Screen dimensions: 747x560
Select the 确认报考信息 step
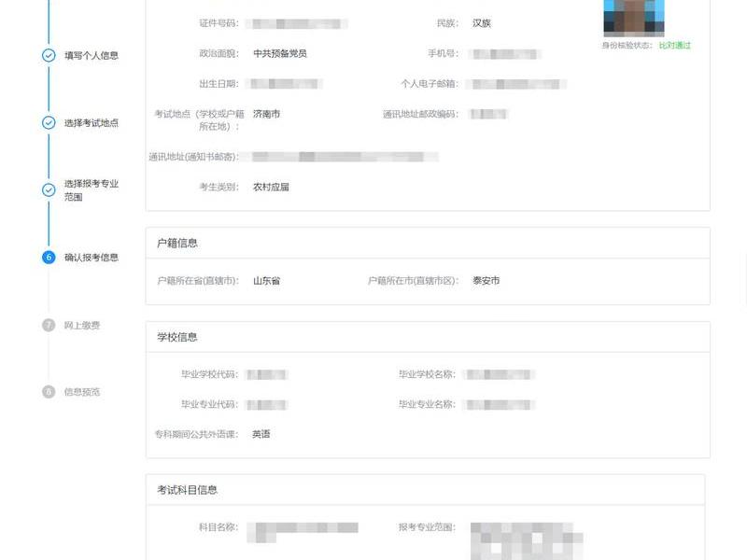[92, 258]
